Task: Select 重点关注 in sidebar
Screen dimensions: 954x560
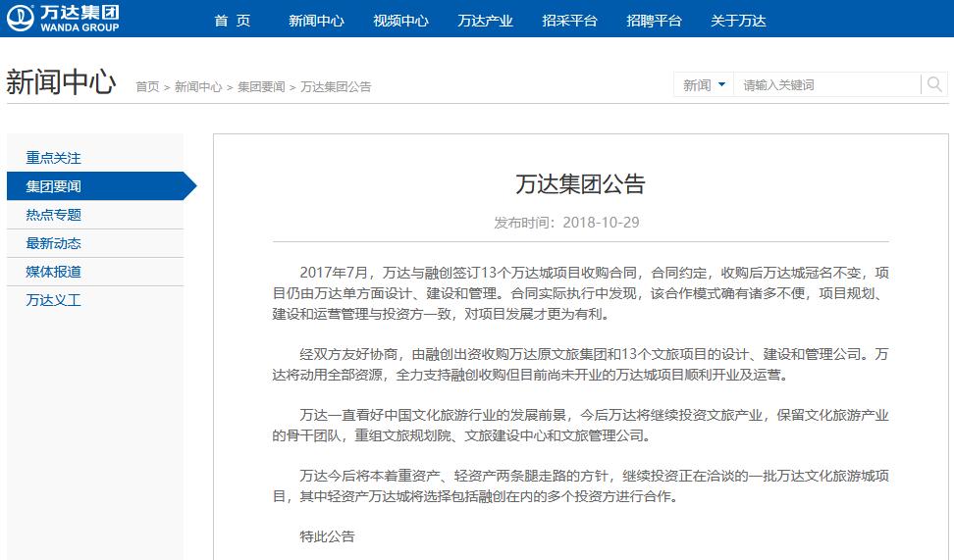Action: [x=53, y=158]
